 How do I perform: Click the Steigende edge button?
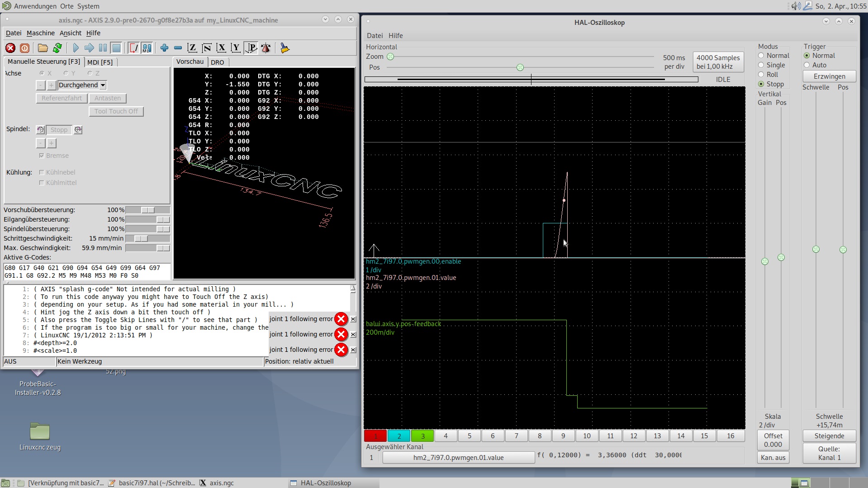coord(829,436)
